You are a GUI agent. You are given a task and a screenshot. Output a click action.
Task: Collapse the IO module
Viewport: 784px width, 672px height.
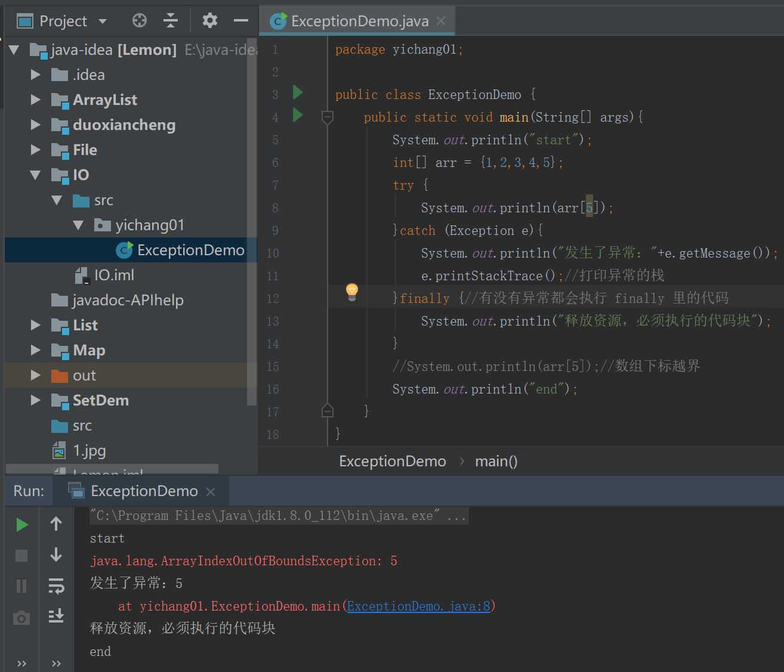[35, 175]
